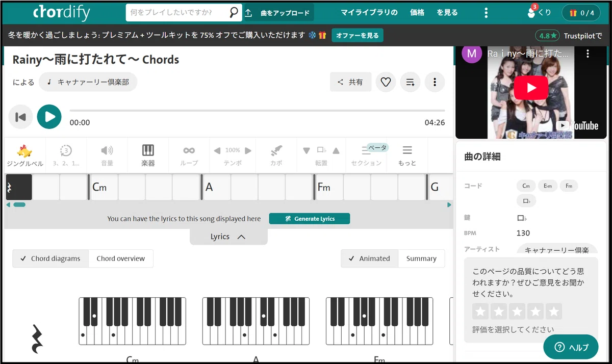Select the G chord in timeline
The image size is (612, 364).
(x=440, y=187)
